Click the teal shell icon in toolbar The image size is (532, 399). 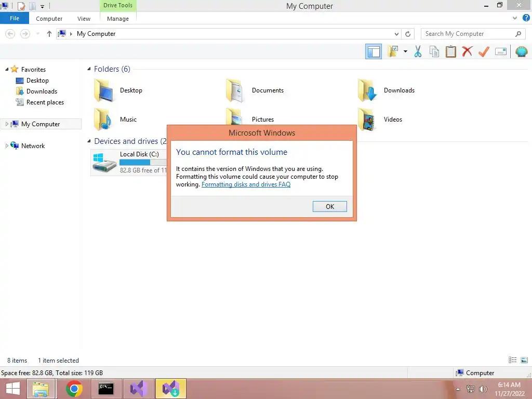pyautogui.click(x=521, y=51)
